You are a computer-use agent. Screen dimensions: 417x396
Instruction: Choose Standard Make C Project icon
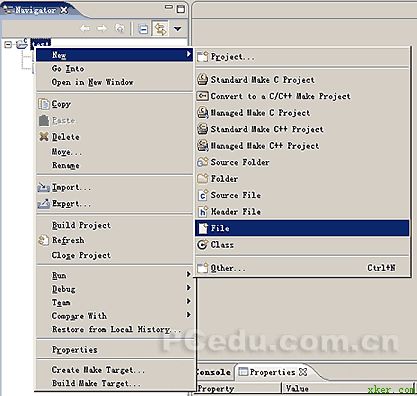tap(202, 80)
